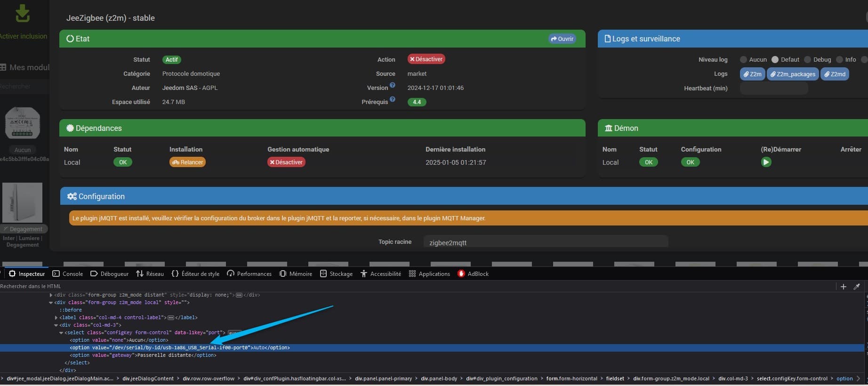The image size is (868, 386).
Task: Expand ellipsis inside control-label label
Action: tap(171, 318)
